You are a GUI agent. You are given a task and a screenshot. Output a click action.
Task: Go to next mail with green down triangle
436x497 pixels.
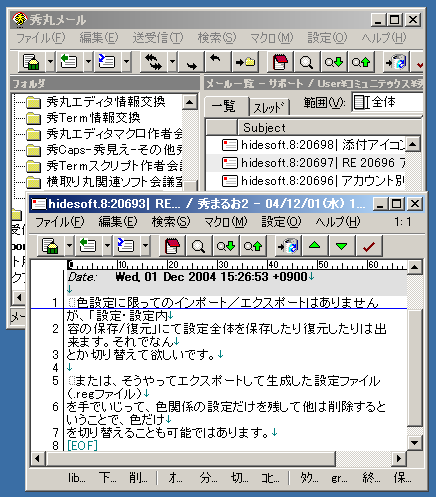coord(342,246)
